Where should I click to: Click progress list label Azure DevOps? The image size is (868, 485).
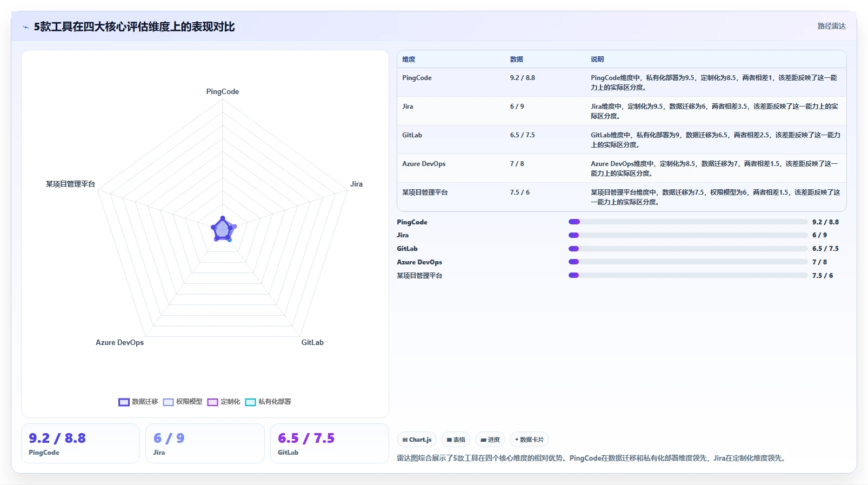419,262
